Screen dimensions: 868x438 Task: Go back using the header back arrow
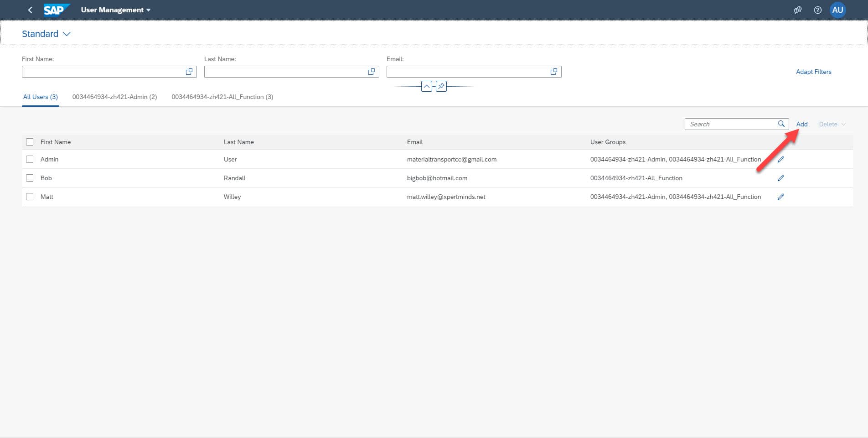click(30, 10)
